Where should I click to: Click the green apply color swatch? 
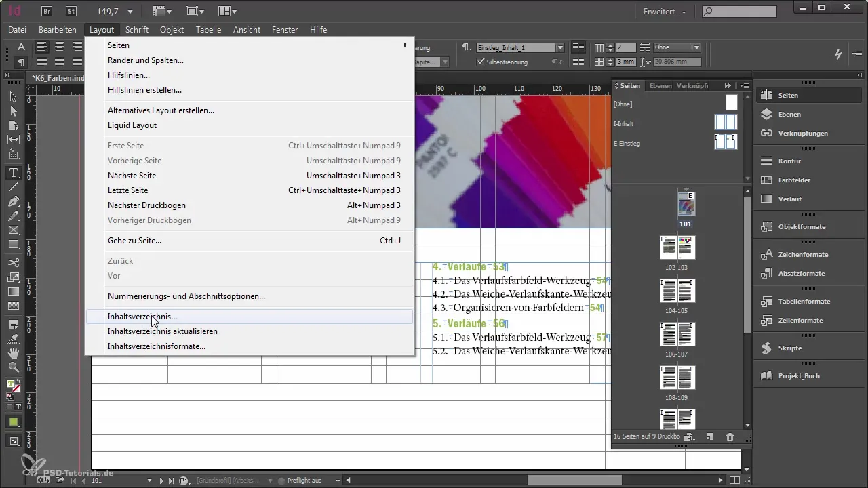14,422
